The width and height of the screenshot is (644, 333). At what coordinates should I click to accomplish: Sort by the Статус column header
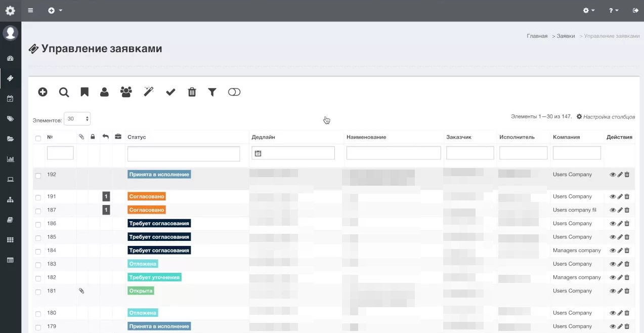[137, 137]
